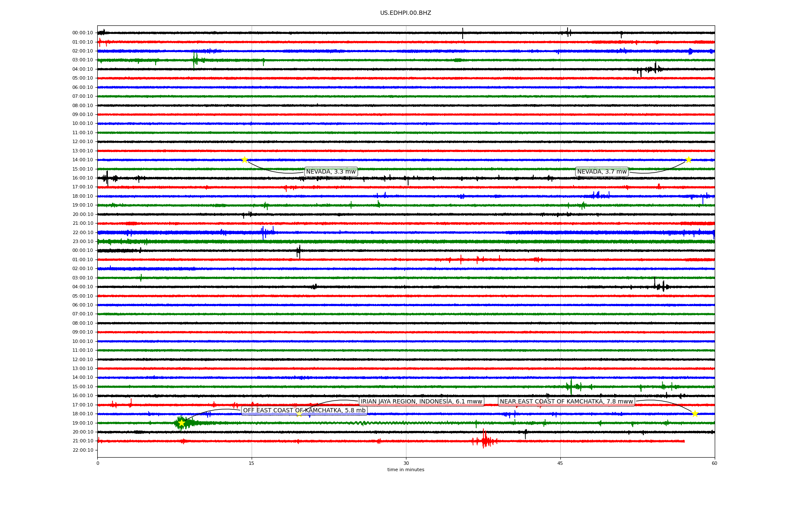Screen dimensions: 812x508
Task: Click star marking Off East Coast Kamchatka 5.8
Action: [181, 423]
